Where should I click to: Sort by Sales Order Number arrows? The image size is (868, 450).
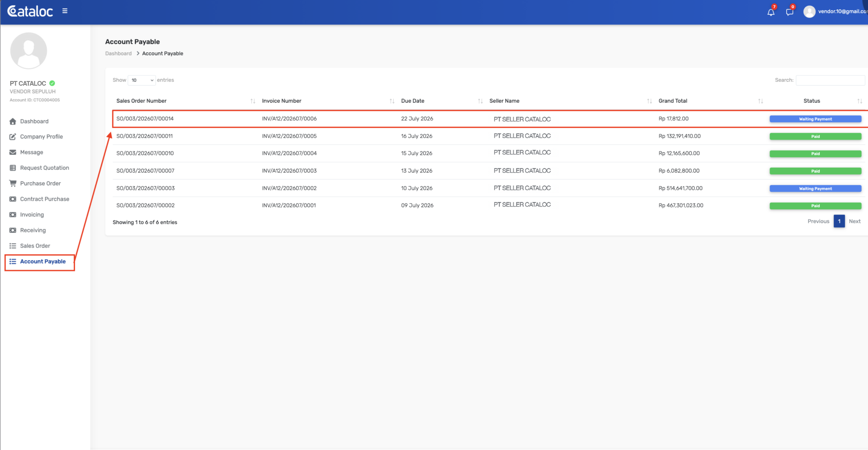(x=253, y=101)
